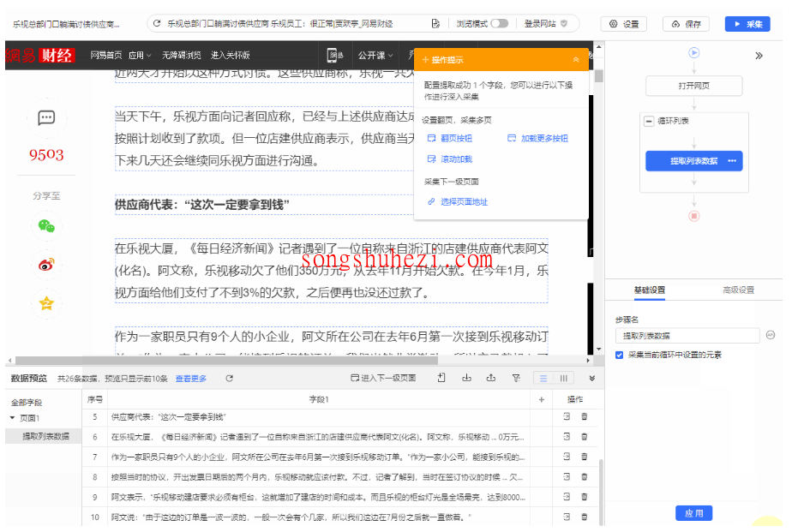Click the 步骤名 input field
792x532 pixels.
coord(687,336)
